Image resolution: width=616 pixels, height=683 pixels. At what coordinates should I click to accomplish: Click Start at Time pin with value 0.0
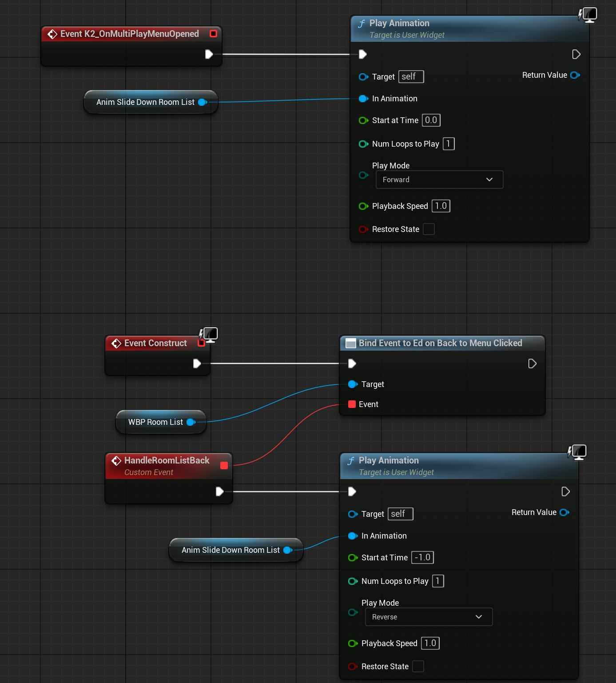point(363,120)
